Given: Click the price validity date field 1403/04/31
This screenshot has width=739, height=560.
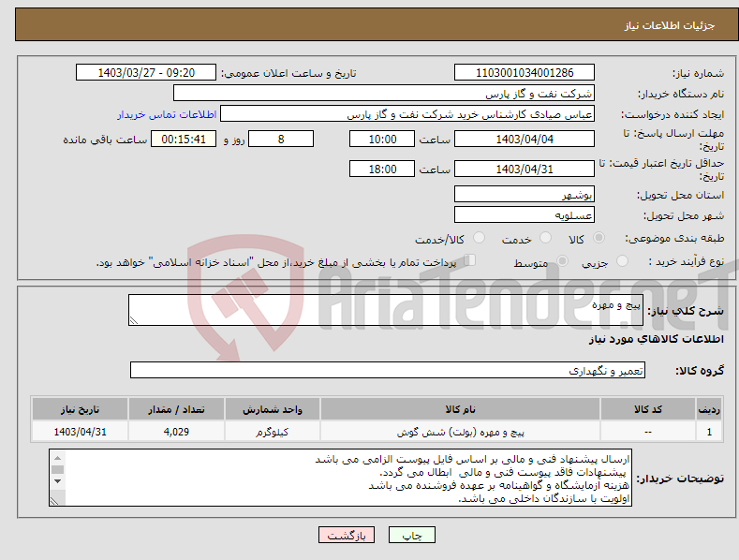Looking at the screenshot, I should 525,169.
